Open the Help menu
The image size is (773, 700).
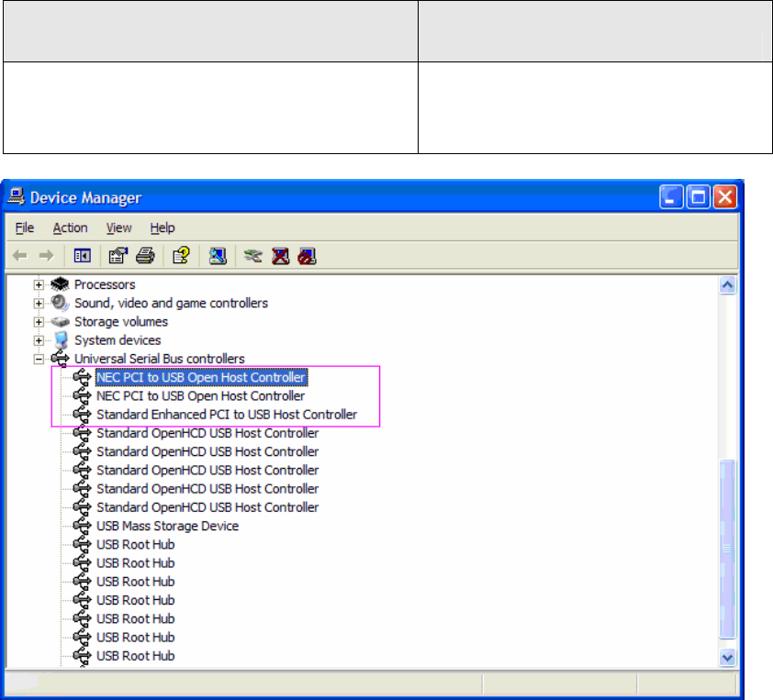click(162, 228)
